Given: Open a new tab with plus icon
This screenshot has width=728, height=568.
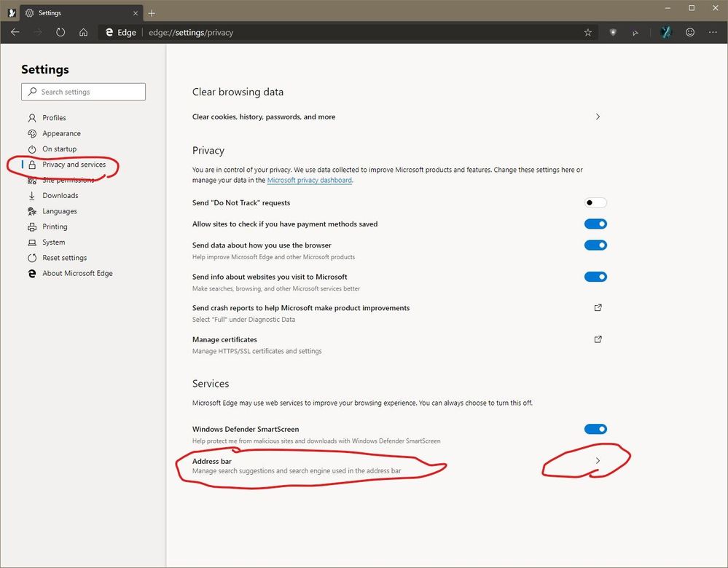Looking at the screenshot, I should pos(152,13).
